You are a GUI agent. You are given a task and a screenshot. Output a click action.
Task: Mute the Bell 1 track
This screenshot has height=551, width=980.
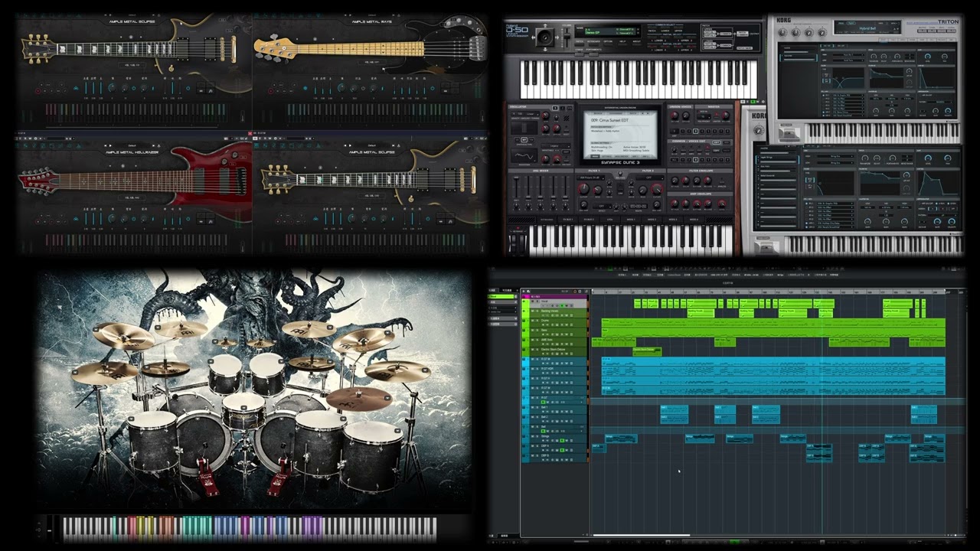pyautogui.click(x=532, y=407)
